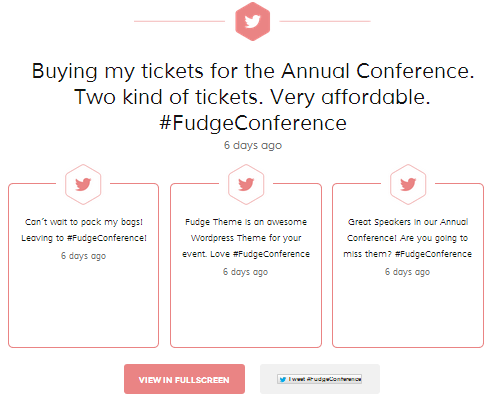502x401 pixels.
Task: Click '6 days ago' on Fudge Theme card
Action: [x=245, y=272]
